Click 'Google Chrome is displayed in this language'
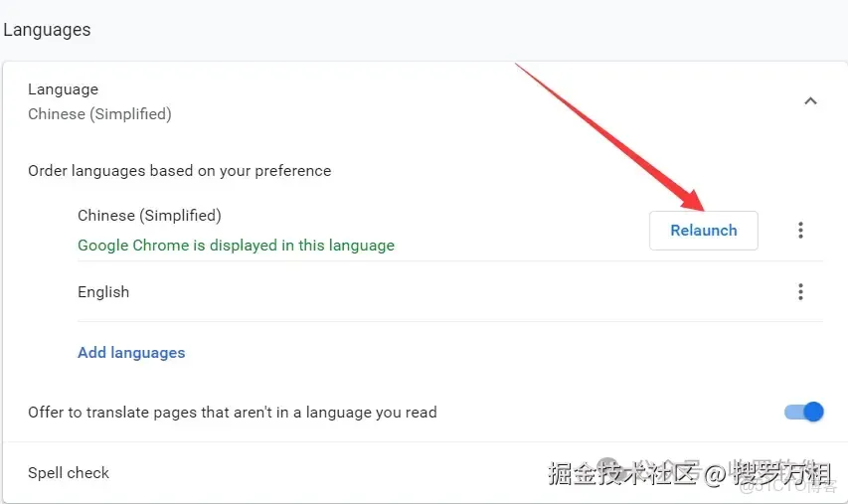Screen dimensions: 848x504 click(x=236, y=246)
